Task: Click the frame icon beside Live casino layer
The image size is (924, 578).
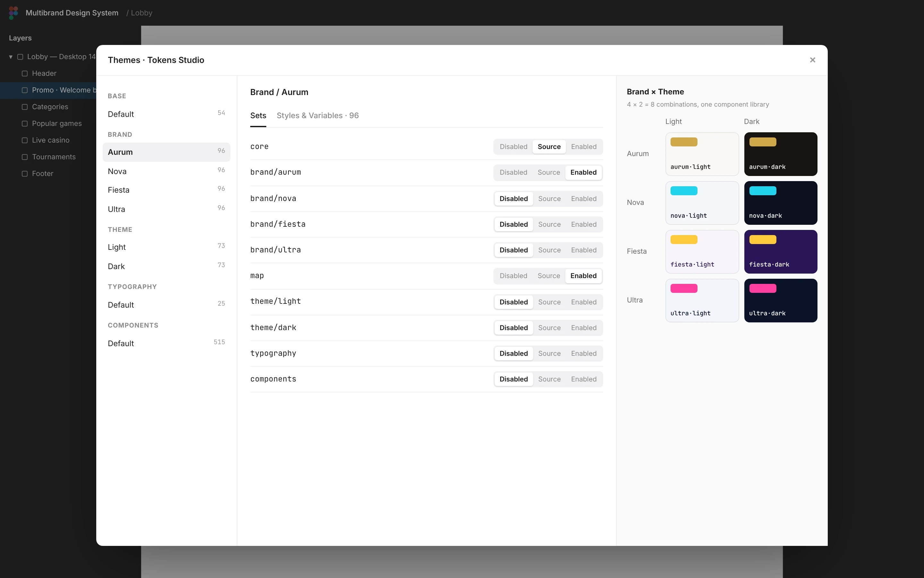Action: 25,140
